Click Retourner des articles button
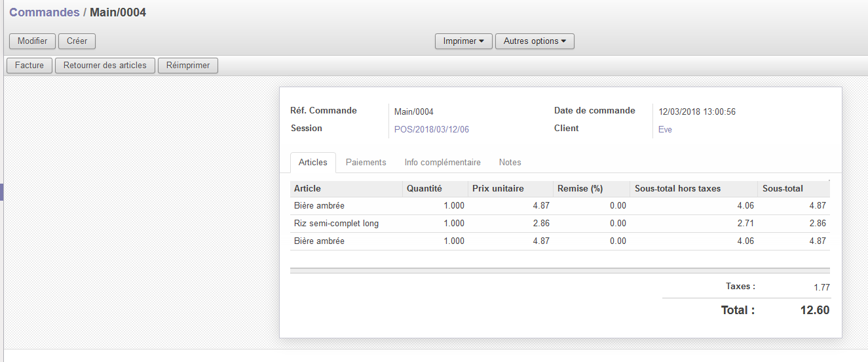868x362 pixels. [105, 66]
